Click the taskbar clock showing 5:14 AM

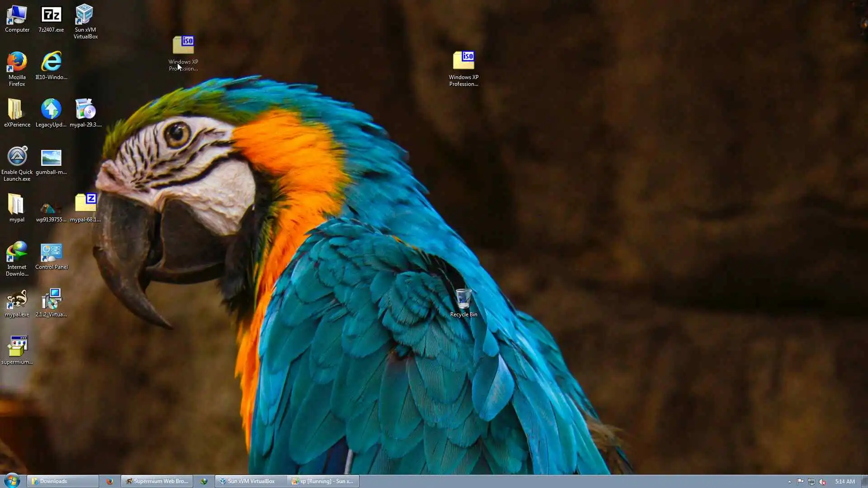844,482
